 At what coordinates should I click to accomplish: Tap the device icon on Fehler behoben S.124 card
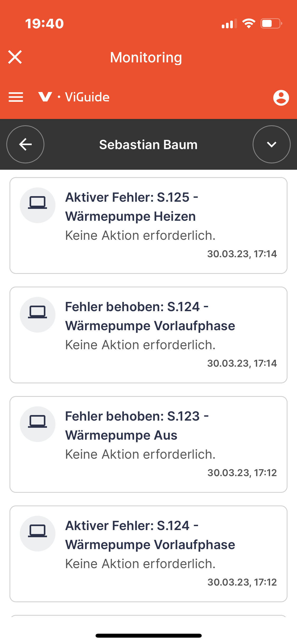coord(37,315)
